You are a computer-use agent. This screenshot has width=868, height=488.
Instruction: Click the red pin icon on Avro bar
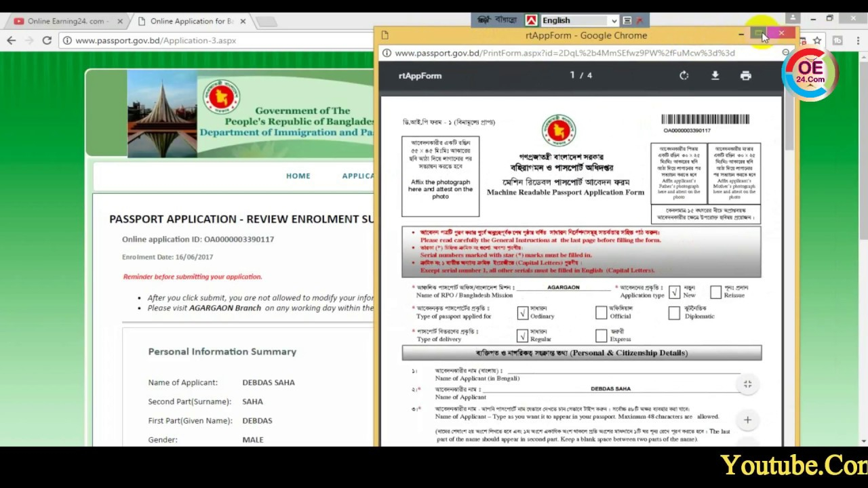639,20
